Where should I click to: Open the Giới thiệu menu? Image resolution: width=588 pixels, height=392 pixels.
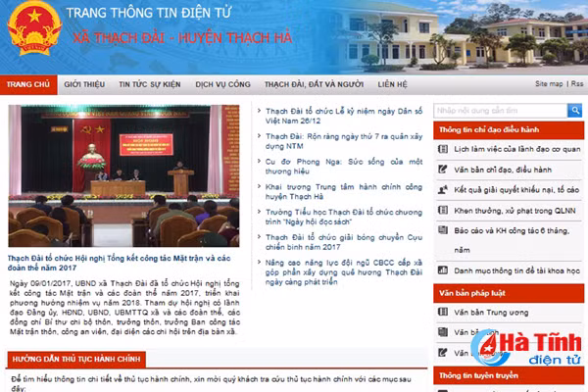[x=84, y=84]
